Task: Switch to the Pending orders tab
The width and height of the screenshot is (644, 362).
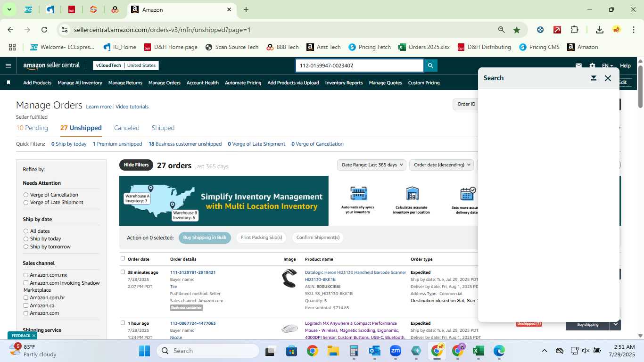Action: click(32, 128)
